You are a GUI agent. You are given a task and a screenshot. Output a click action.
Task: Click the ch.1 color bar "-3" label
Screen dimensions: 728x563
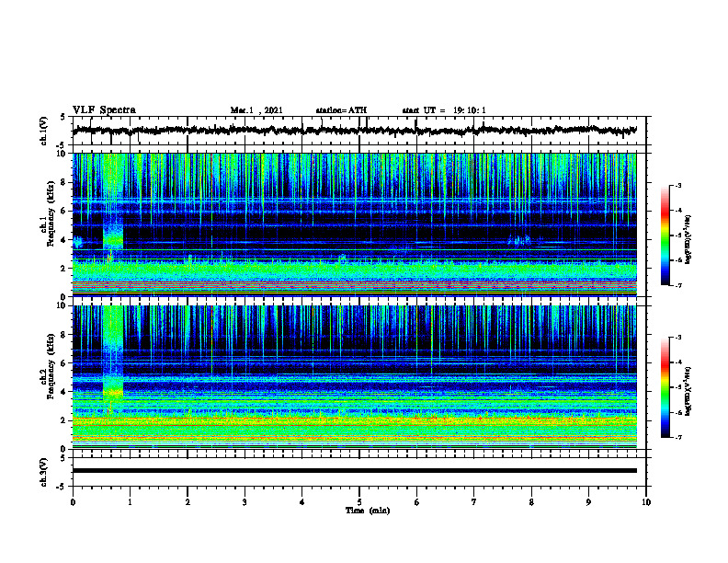click(678, 186)
